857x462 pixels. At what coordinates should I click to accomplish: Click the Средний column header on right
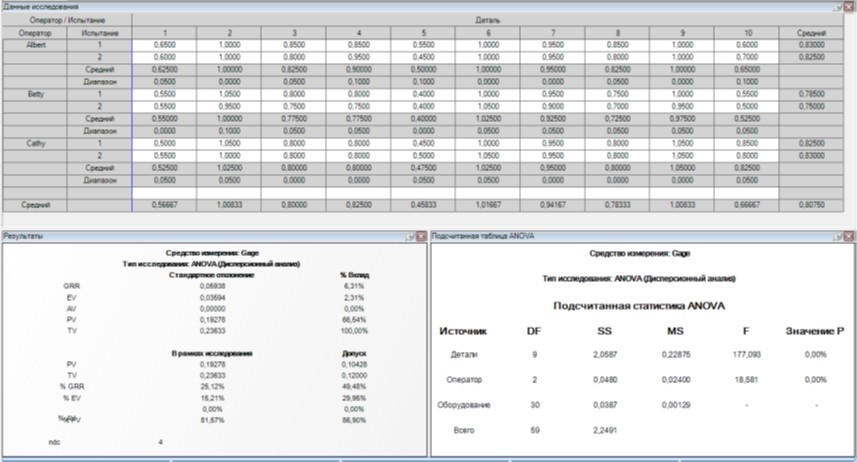coord(811,33)
